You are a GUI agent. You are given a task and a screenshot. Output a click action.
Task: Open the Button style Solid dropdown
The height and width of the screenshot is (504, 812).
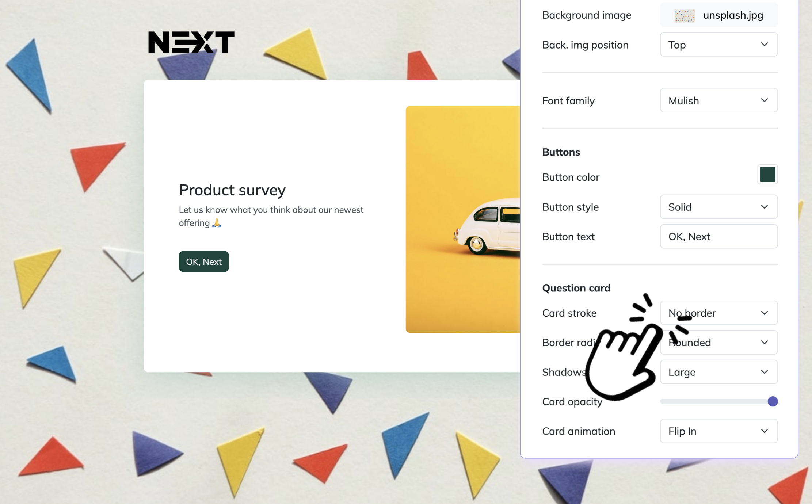[x=718, y=207]
